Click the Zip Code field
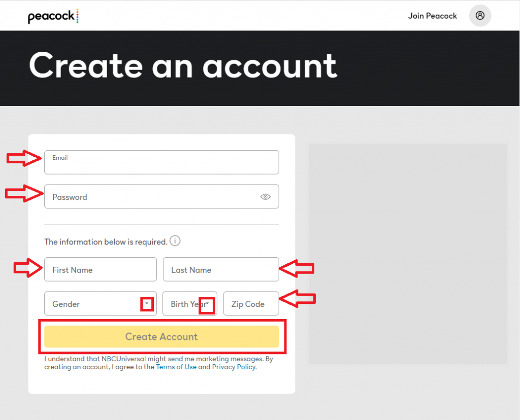The width and height of the screenshot is (520, 420). tap(251, 303)
